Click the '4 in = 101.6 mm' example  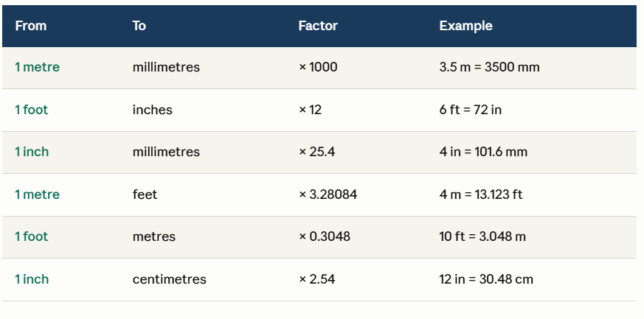tap(483, 152)
